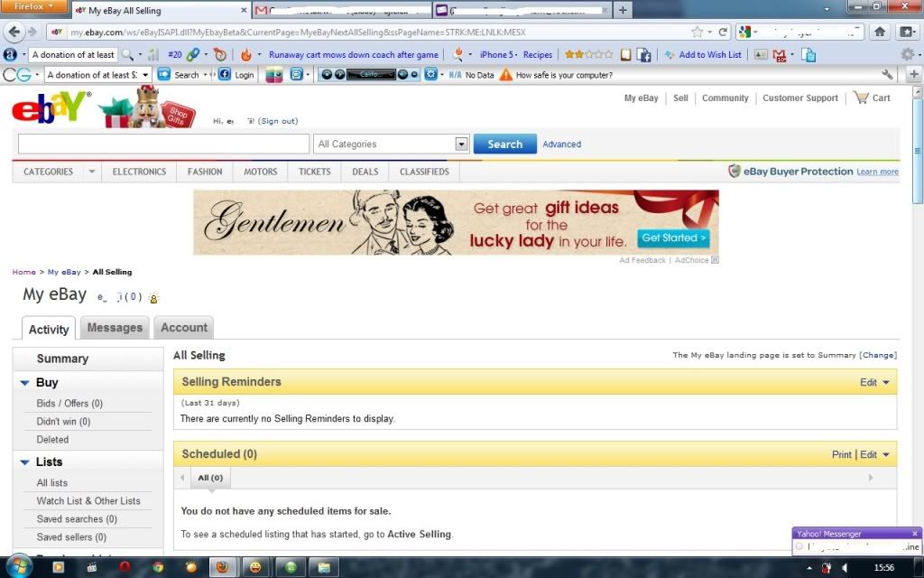This screenshot has width=924, height=578.
Task: Open the Customer Support link
Action: pyautogui.click(x=800, y=98)
